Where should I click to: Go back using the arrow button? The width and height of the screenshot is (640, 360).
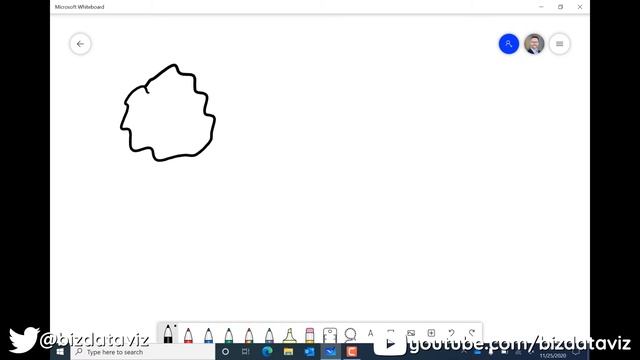pos(80,44)
